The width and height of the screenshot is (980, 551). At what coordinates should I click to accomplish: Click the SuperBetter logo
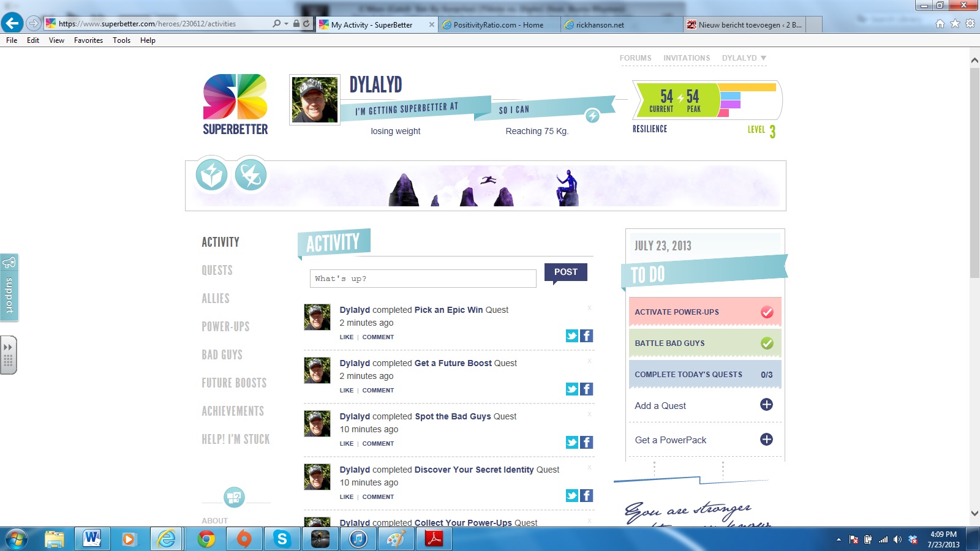pos(235,105)
